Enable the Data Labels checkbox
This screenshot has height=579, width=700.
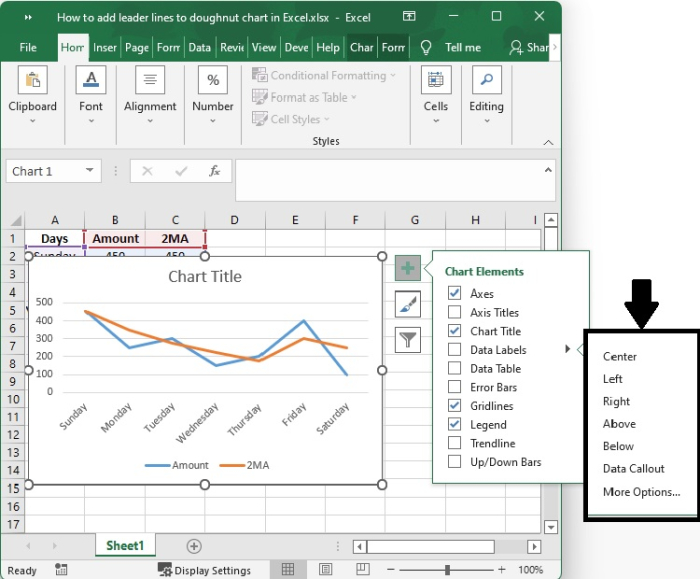[454, 350]
